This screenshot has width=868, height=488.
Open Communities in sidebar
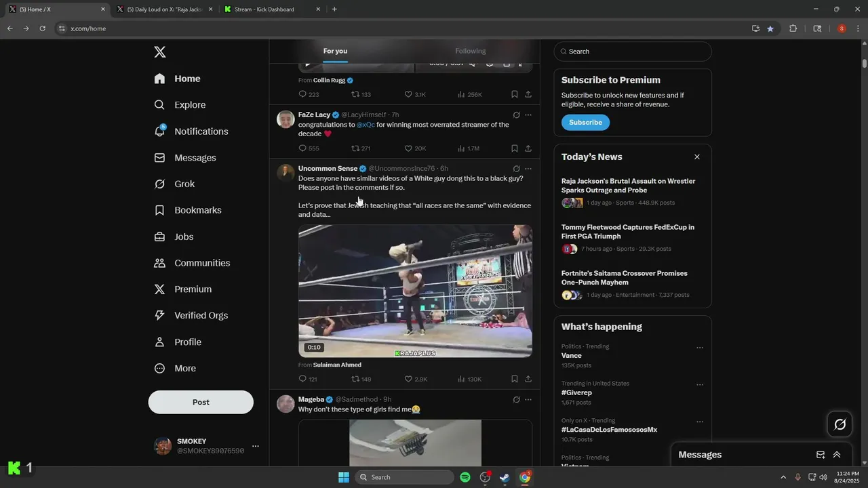[192, 263]
